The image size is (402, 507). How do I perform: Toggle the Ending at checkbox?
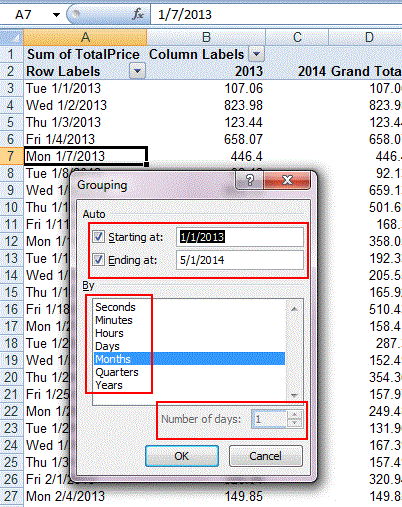(98, 259)
